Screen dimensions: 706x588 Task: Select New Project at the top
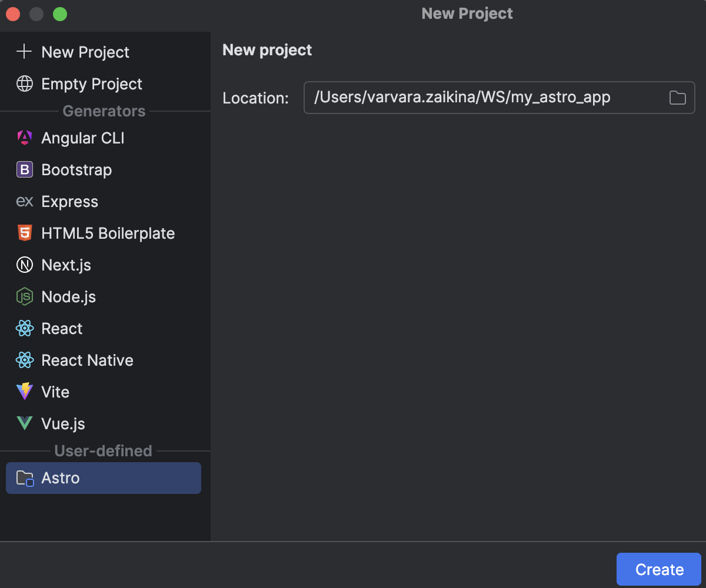pyautogui.click(x=73, y=52)
